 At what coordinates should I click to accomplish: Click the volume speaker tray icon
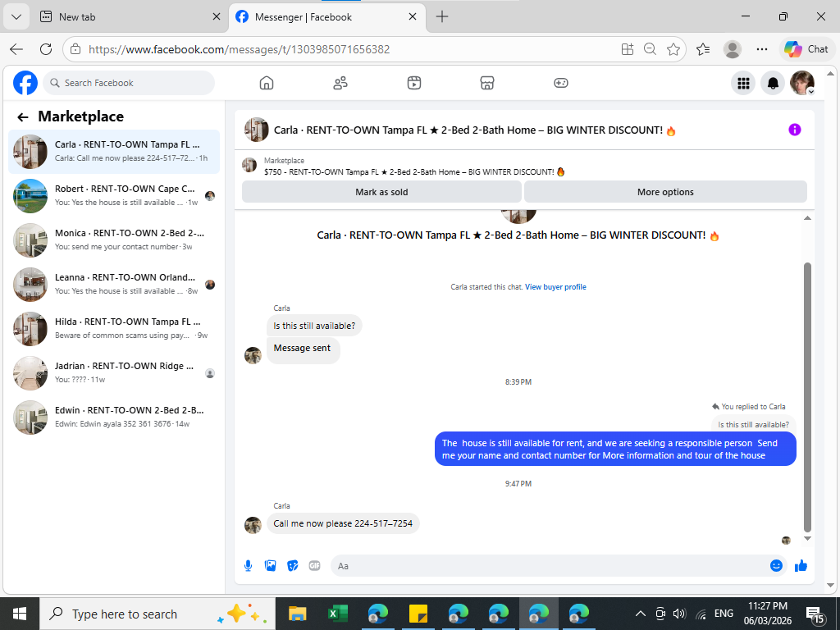[x=680, y=614]
